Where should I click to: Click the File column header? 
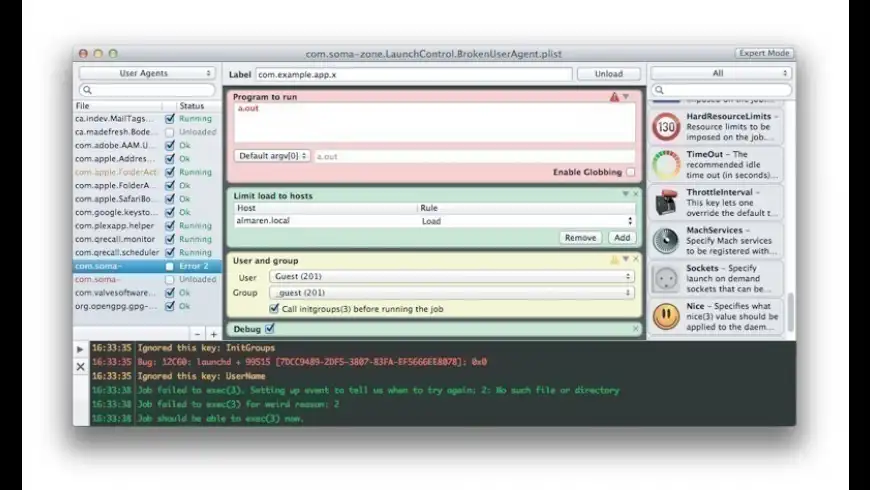(118, 106)
